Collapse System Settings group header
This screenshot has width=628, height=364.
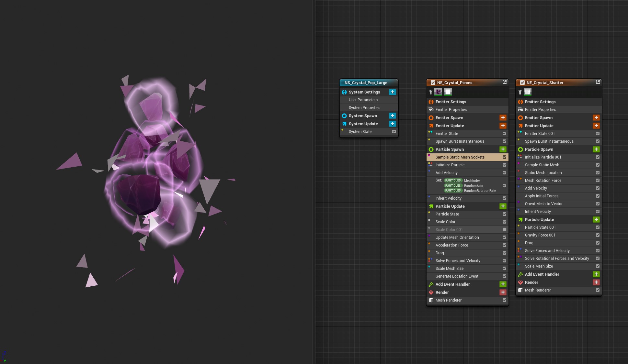pyautogui.click(x=364, y=92)
